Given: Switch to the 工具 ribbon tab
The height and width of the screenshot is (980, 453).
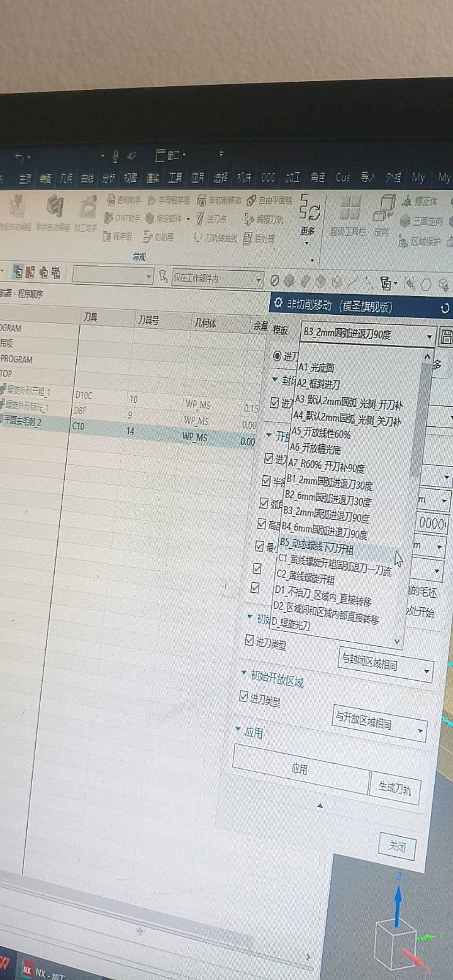Looking at the screenshot, I should coord(175,178).
